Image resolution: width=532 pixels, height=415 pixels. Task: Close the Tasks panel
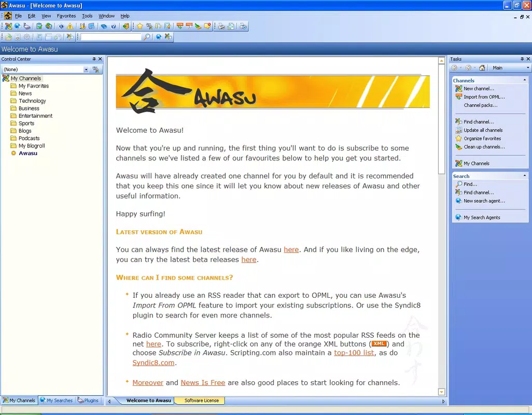click(528, 59)
